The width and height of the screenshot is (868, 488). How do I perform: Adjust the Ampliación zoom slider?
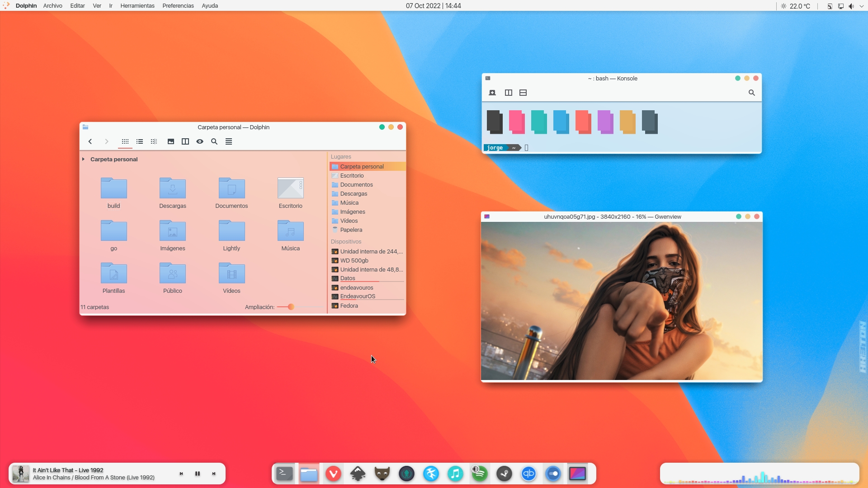pos(289,307)
